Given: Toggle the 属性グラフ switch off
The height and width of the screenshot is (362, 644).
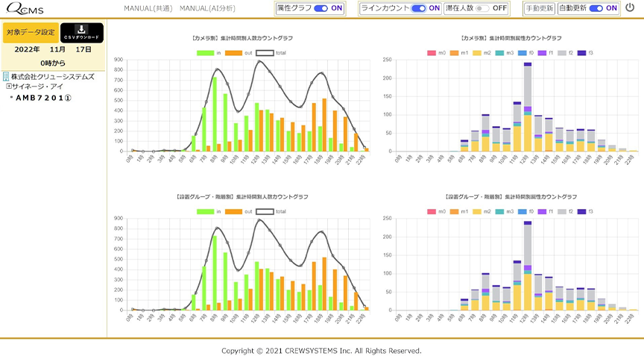Looking at the screenshot, I should coord(321,8).
